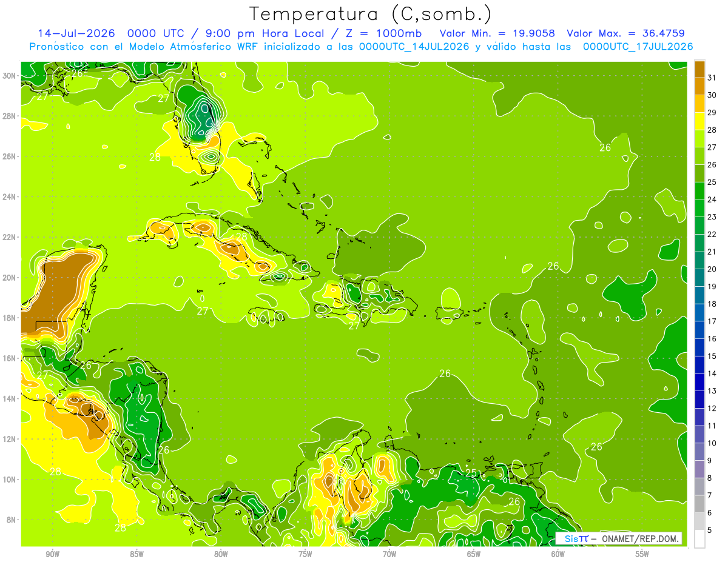The image size is (728, 562).
Task: Click the title "Temperatura (C,somb.)"
Action: [371, 14]
